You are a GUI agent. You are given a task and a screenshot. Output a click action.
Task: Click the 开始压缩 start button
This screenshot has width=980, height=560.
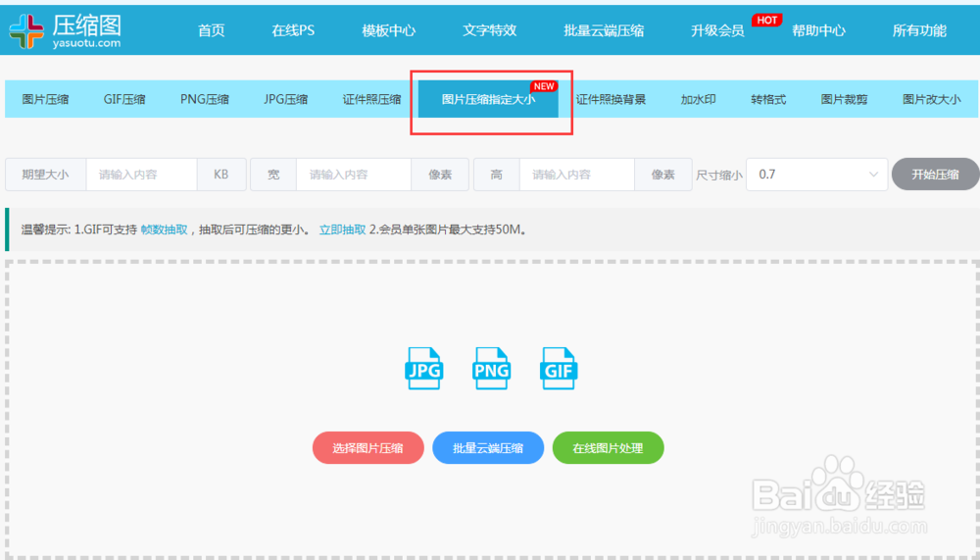coord(935,175)
